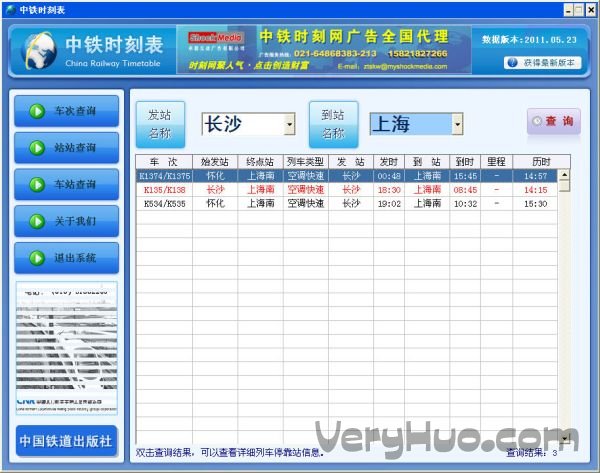Sort by 到站 column header
Screen dimensions: 600x473
(427, 161)
